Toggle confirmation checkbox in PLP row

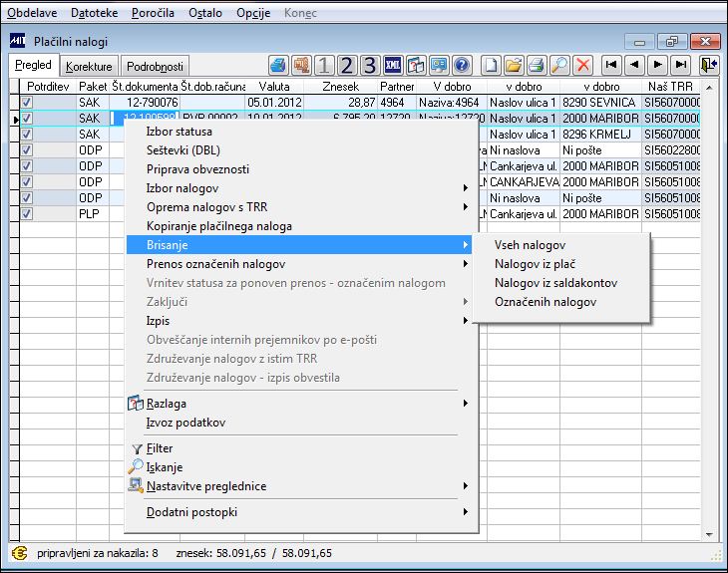point(27,214)
